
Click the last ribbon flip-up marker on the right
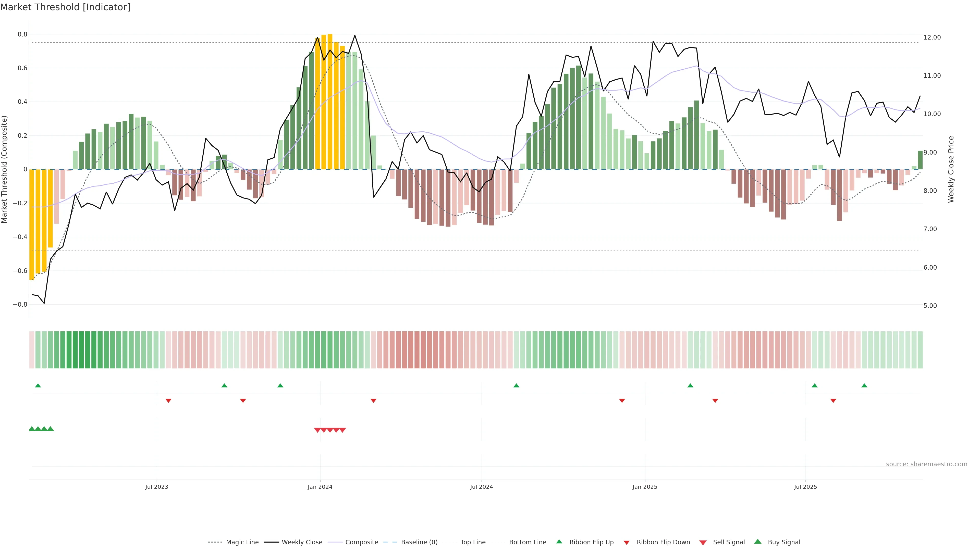click(864, 386)
